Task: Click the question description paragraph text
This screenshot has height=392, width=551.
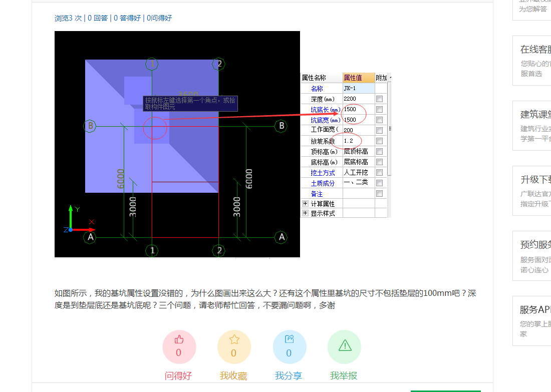Action: click(x=265, y=299)
